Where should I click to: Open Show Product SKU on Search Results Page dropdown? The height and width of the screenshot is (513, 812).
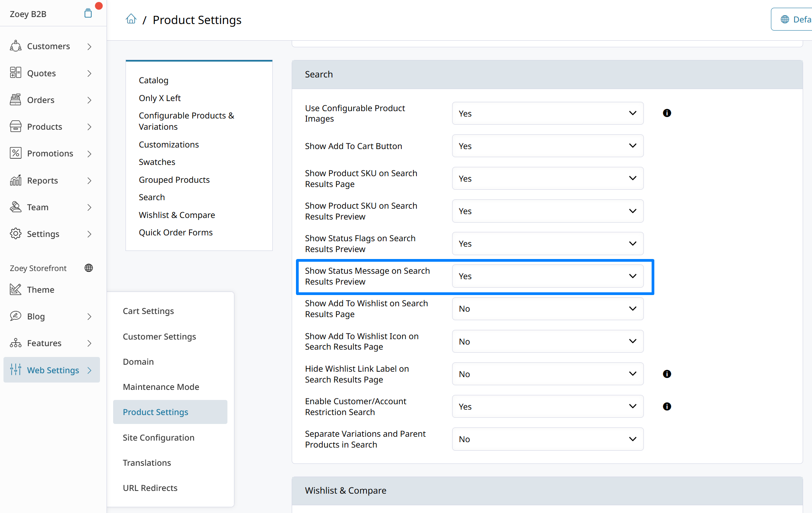(x=548, y=178)
